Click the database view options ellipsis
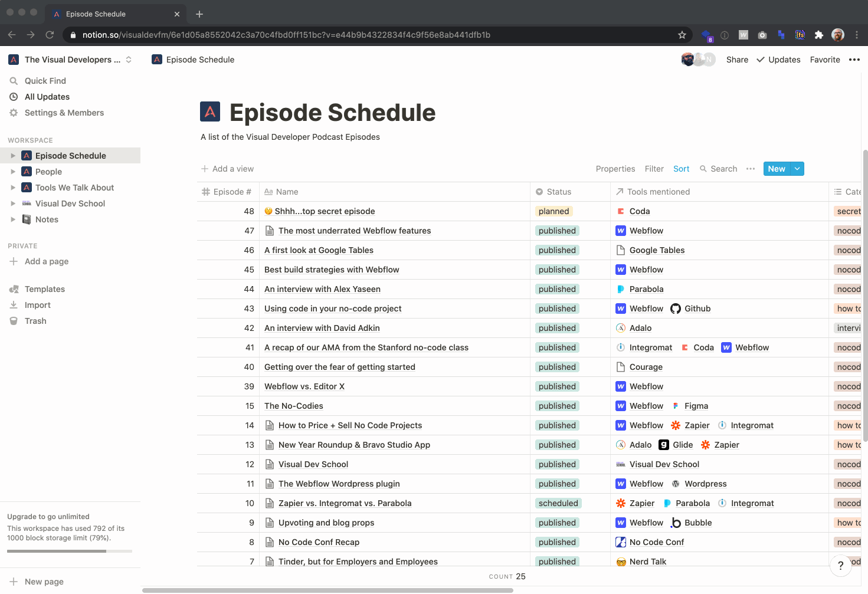 [751, 169]
